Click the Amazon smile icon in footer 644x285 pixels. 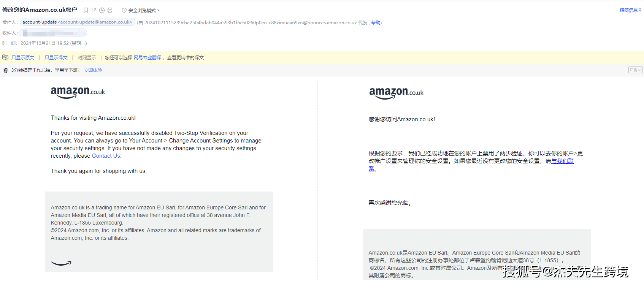(61, 263)
